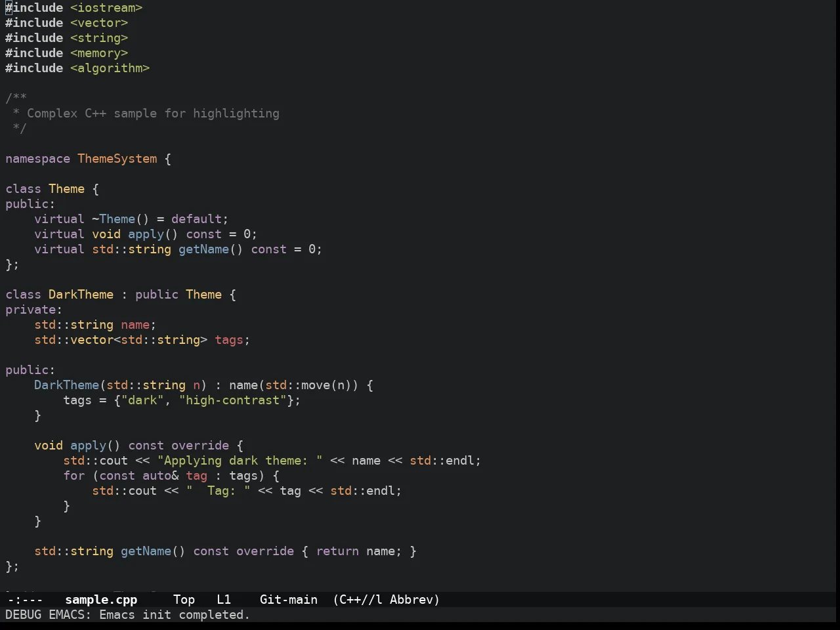
Task: Click getName() in the virtual declaration
Action: click(211, 249)
